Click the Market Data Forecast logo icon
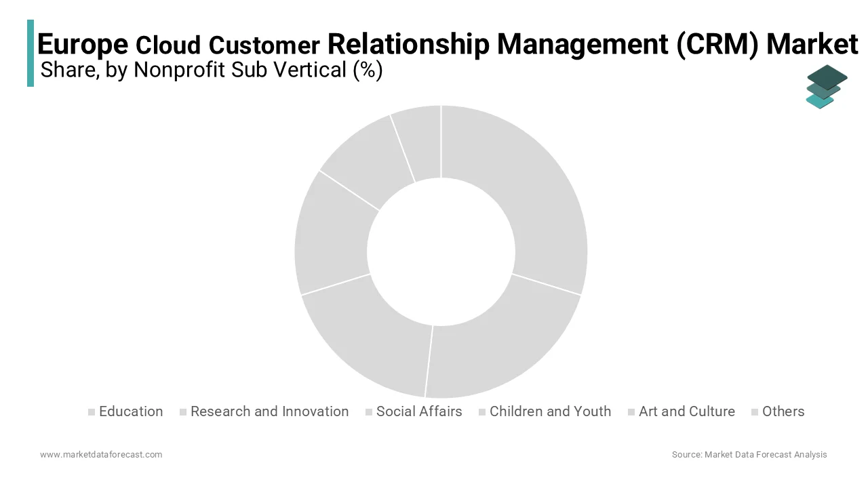868x488 pixels. click(x=826, y=87)
